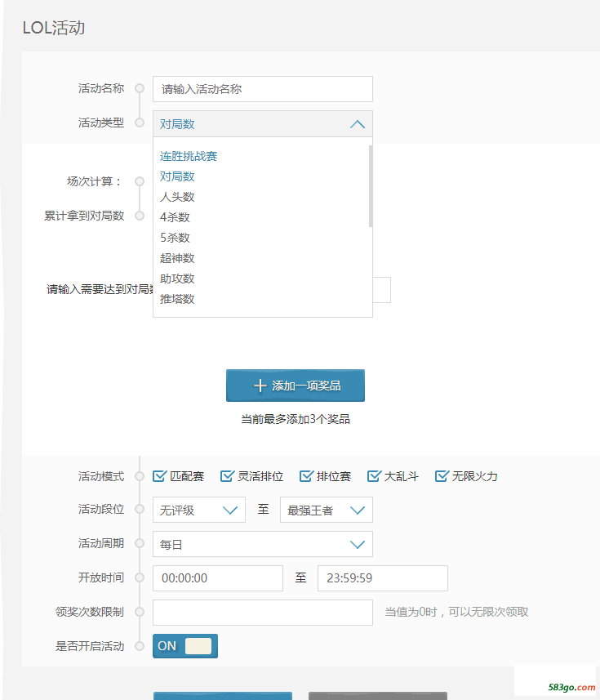Click the plus icon on add-prize button
Viewport: 600px width, 700px height.
[260, 386]
